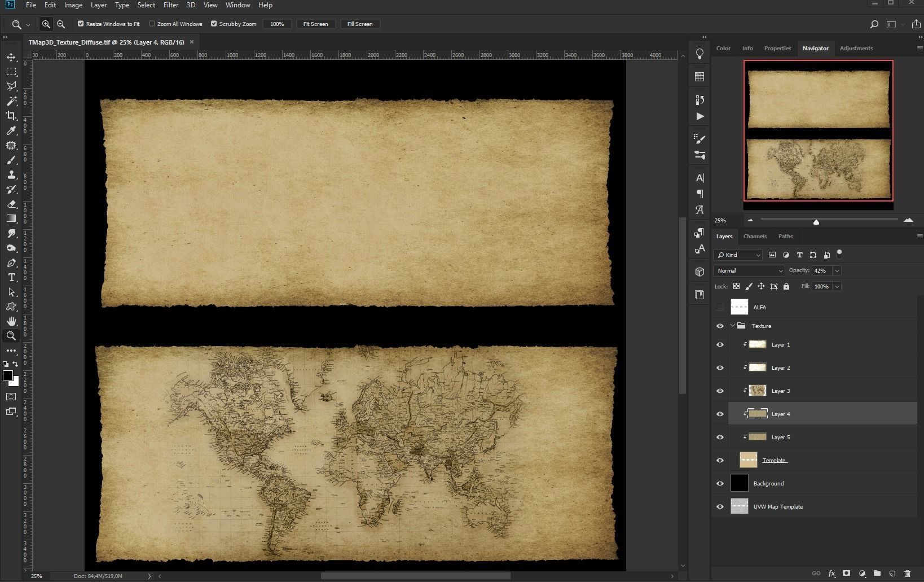Image resolution: width=924 pixels, height=582 pixels.
Task: Hide the Background layer
Action: (720, 484)
